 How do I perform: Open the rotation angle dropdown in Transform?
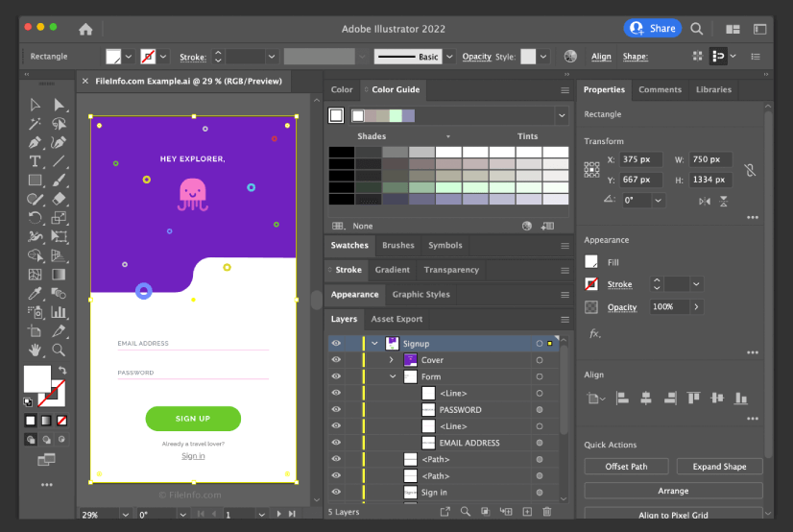pyautogui.click(x=659, y=201)
